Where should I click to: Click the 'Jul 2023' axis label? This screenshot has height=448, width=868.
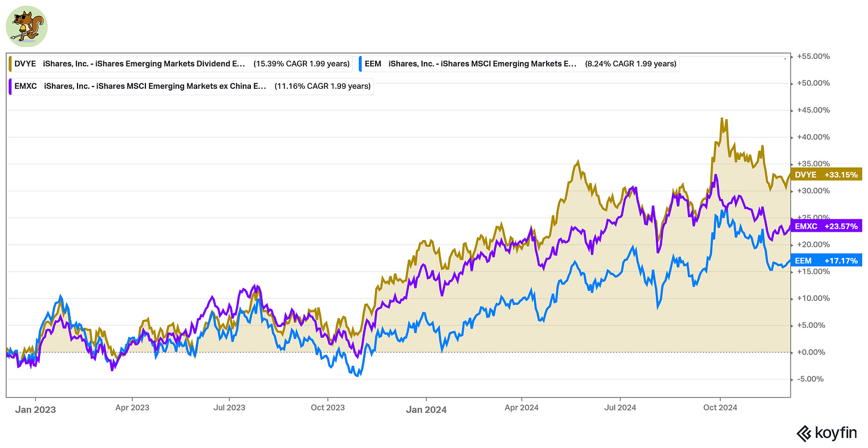(x=229, y=408)
